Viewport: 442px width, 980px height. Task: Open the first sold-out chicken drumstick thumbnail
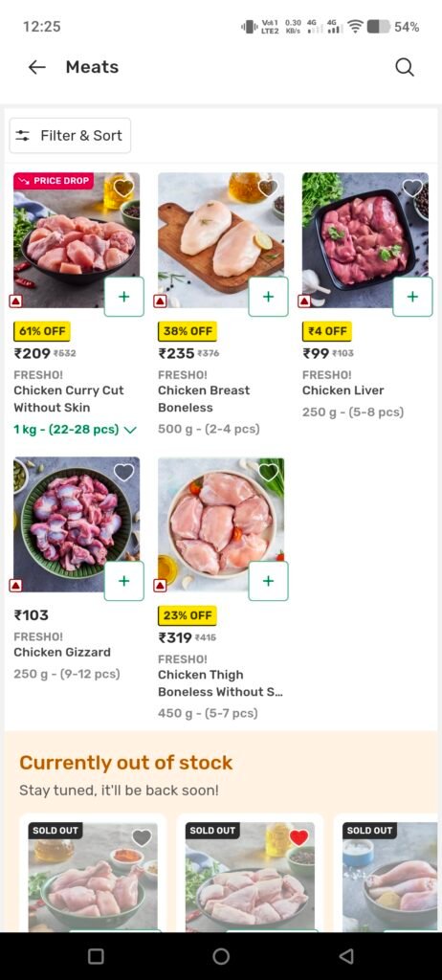pyautogui.click(x=93, y=877)
